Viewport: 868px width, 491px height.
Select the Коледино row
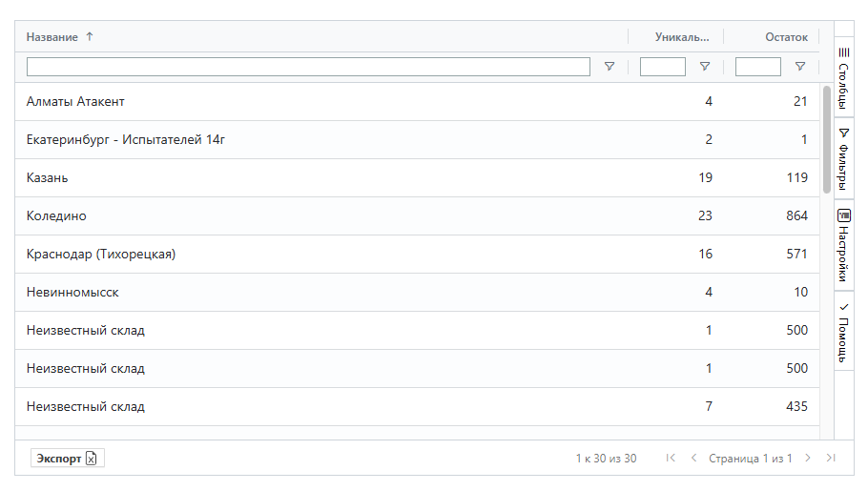[x=417, y=215]
